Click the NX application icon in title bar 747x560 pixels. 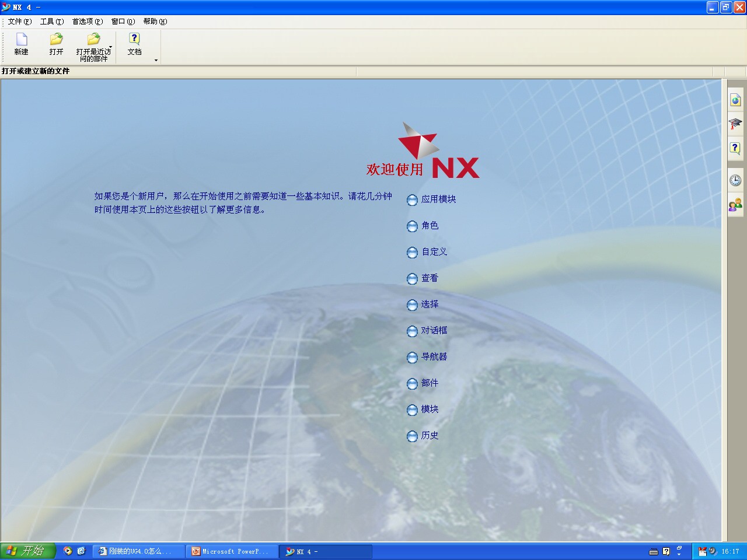click(x=6, y=7)
